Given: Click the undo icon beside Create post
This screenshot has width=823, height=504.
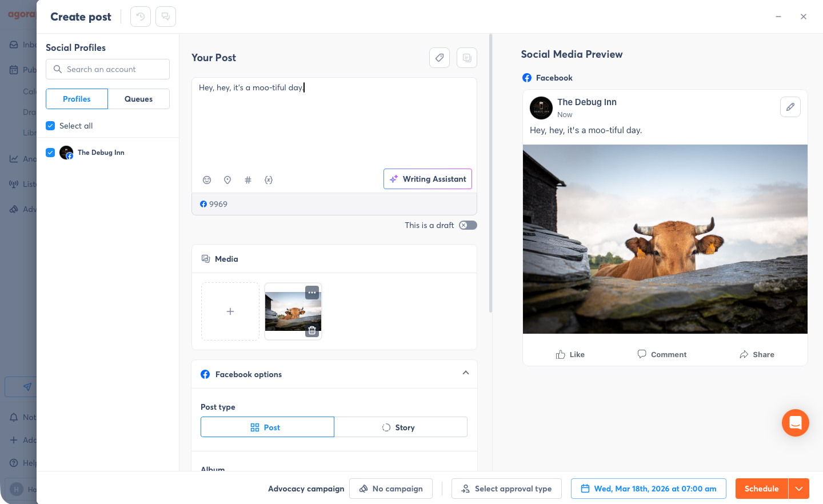Looking at the screenshot, I should [x=140, y=17].
